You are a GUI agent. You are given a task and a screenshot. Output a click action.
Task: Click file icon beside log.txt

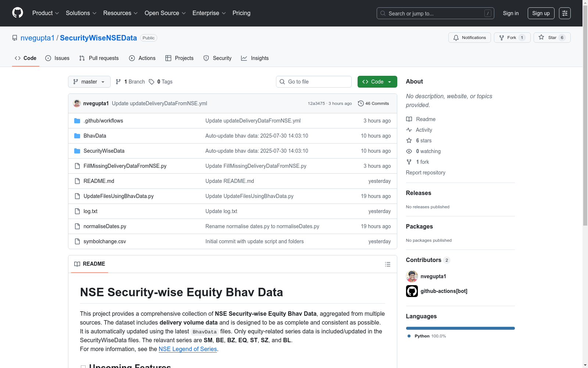[77, 211]
